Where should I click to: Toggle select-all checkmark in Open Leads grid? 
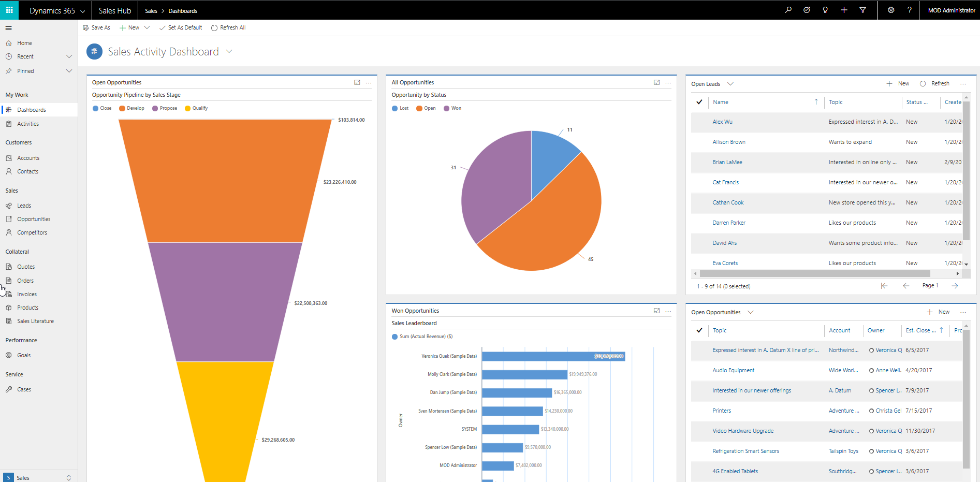pyautogui.click(x=699, y=102)
